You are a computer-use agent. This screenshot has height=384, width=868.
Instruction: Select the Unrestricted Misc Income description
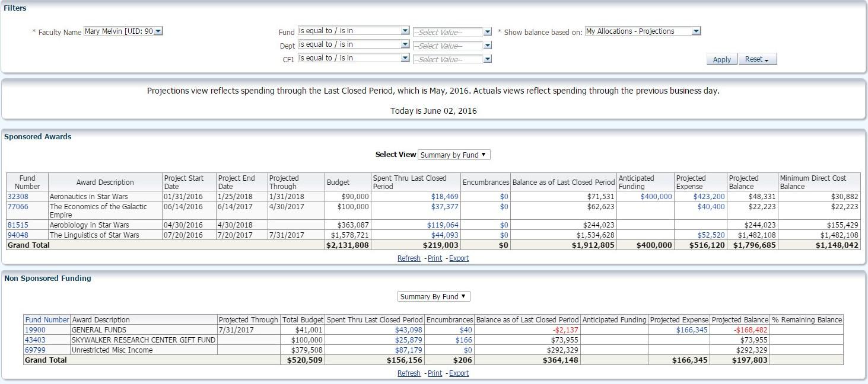pos(112,350)
